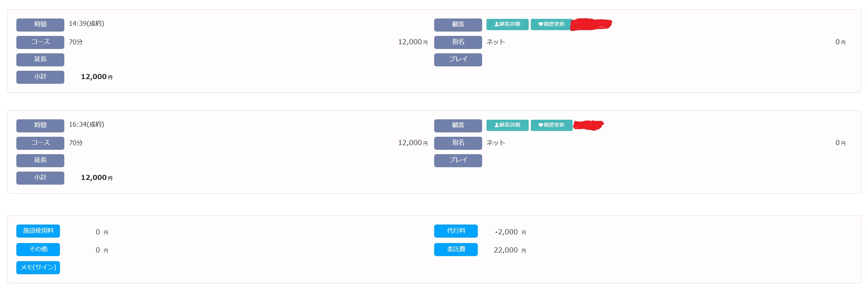Viewport: 868px width, 292px height.
Task: Click 顧客詳細 button in 14:39 booking
Action: click(x=507, y=24)
